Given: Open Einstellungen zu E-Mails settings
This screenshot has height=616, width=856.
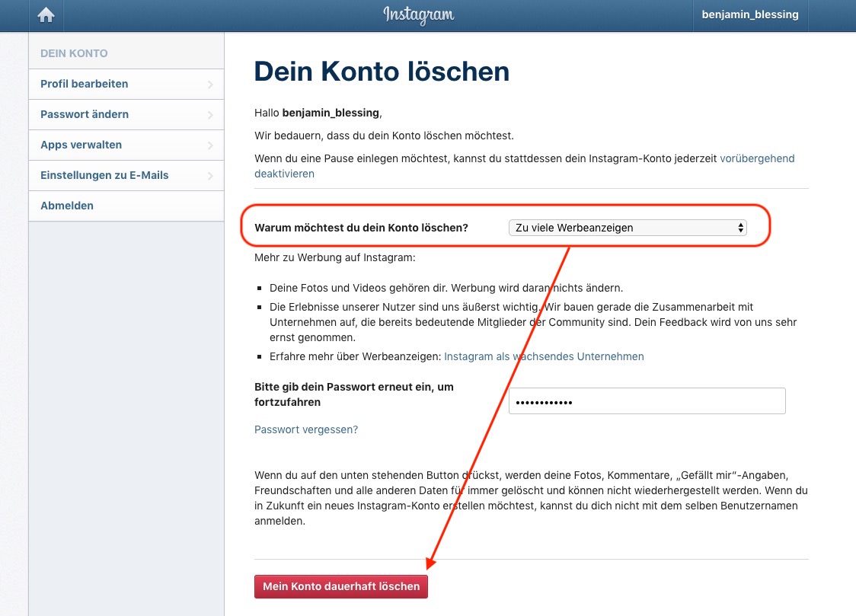Looking at the screenshot, I should pos(126,176).
